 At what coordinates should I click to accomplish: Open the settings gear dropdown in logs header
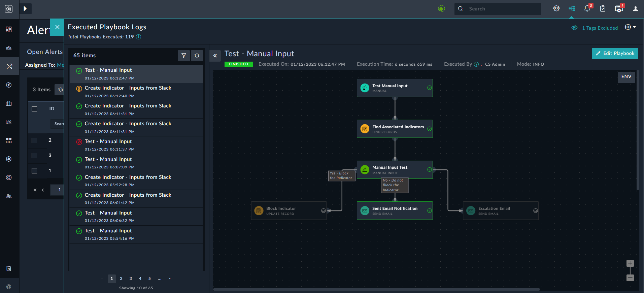[x=630, y=27]
